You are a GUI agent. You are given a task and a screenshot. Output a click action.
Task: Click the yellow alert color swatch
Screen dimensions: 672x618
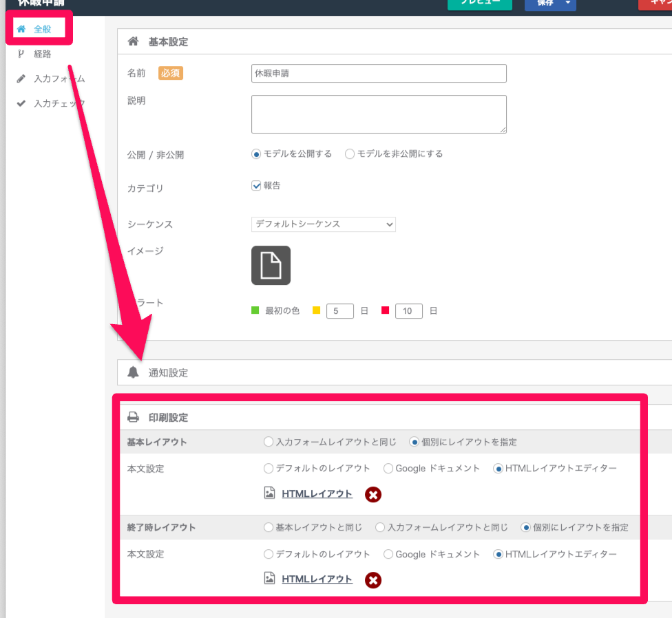coord(316,310)
